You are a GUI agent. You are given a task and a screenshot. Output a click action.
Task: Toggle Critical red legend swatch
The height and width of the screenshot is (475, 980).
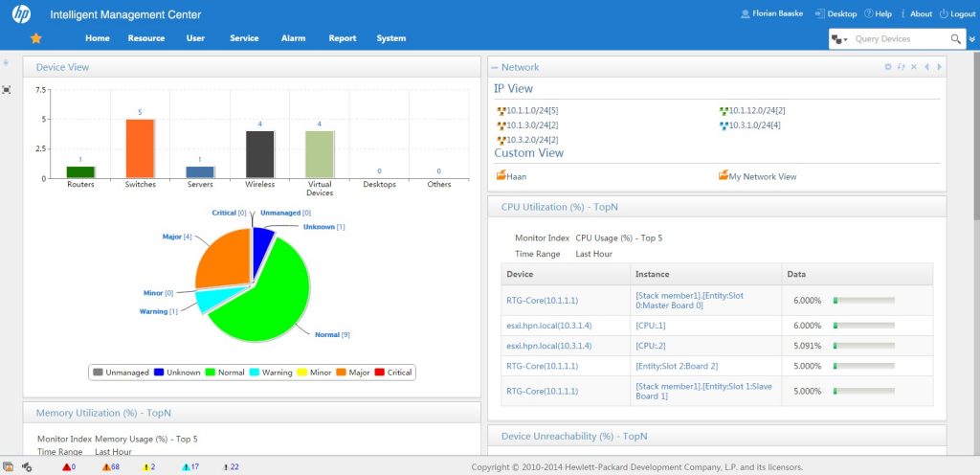pyautogui.click(x=379, y=373)
